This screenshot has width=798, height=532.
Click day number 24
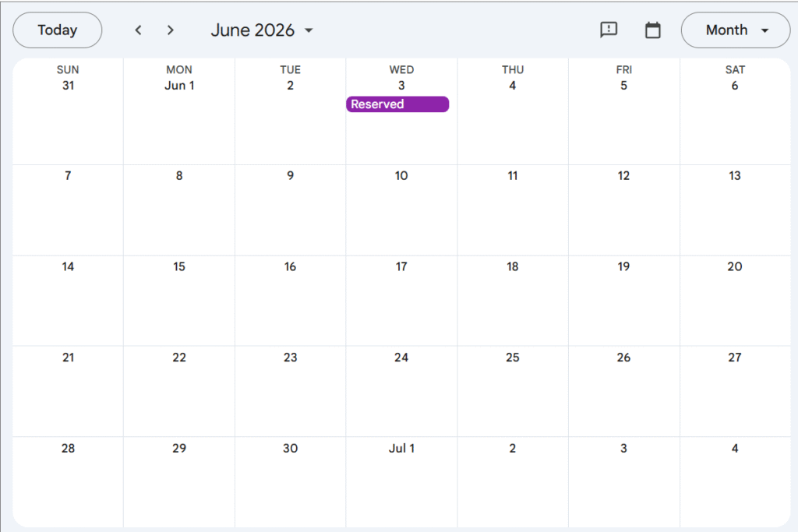coord(401,358)
